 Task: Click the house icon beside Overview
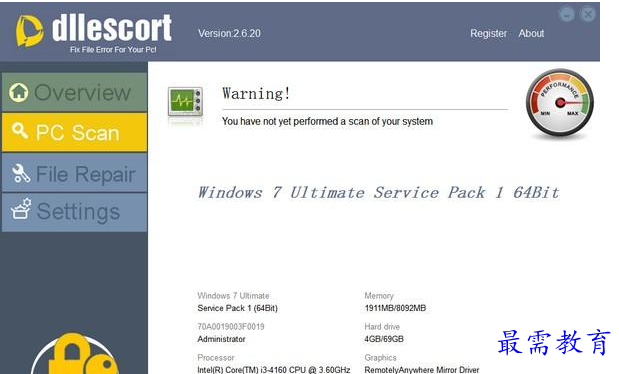pyautogui.click(x=19, y=92)
